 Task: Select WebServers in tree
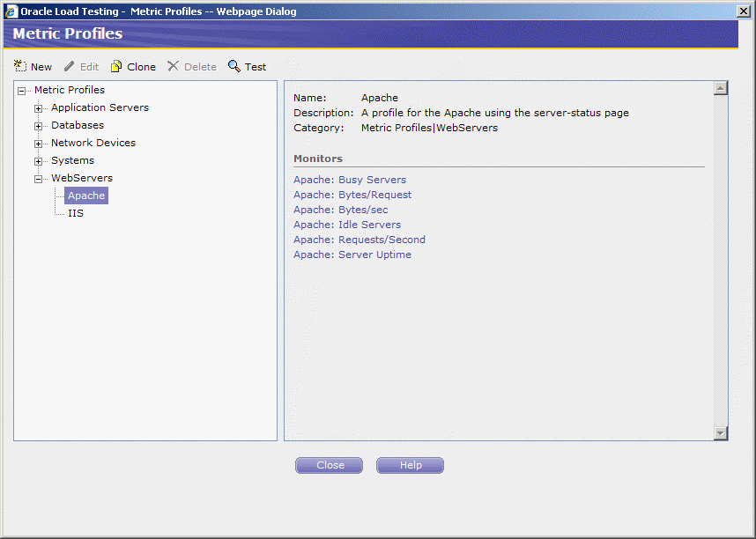click(81, 178)
